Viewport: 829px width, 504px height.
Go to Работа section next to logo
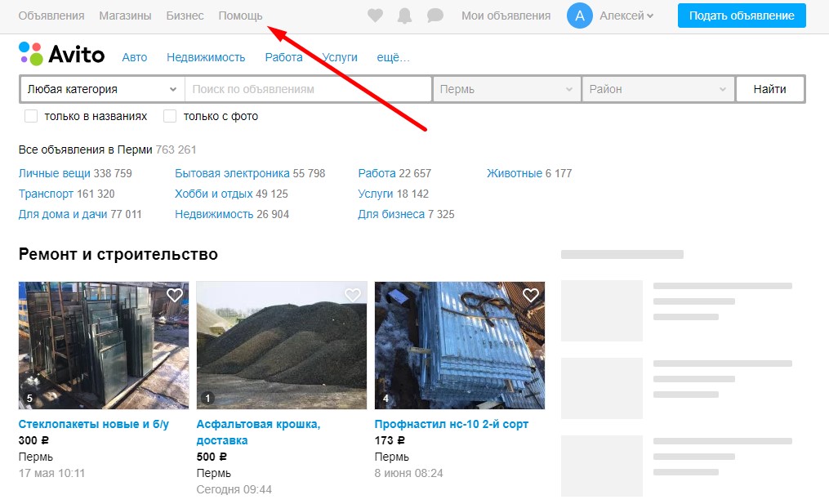pyautogui.click(x=284, y=57)
